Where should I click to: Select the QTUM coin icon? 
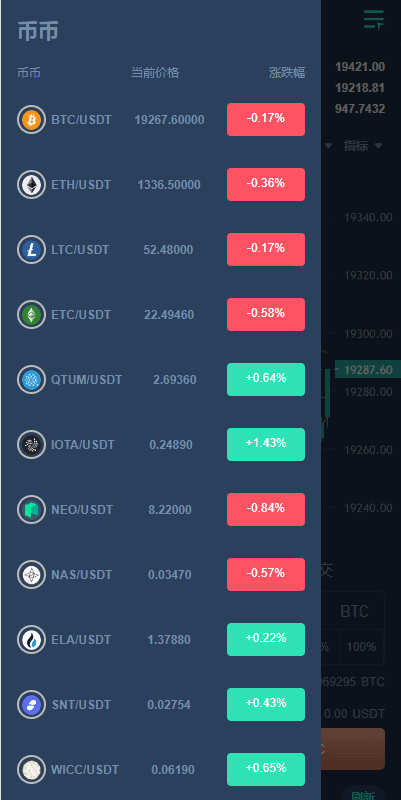pos(31,380)
